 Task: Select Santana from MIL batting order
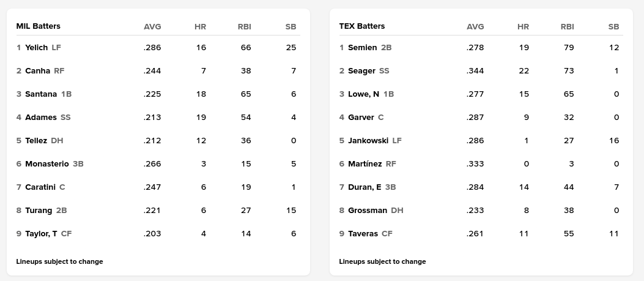click(41, 94)
